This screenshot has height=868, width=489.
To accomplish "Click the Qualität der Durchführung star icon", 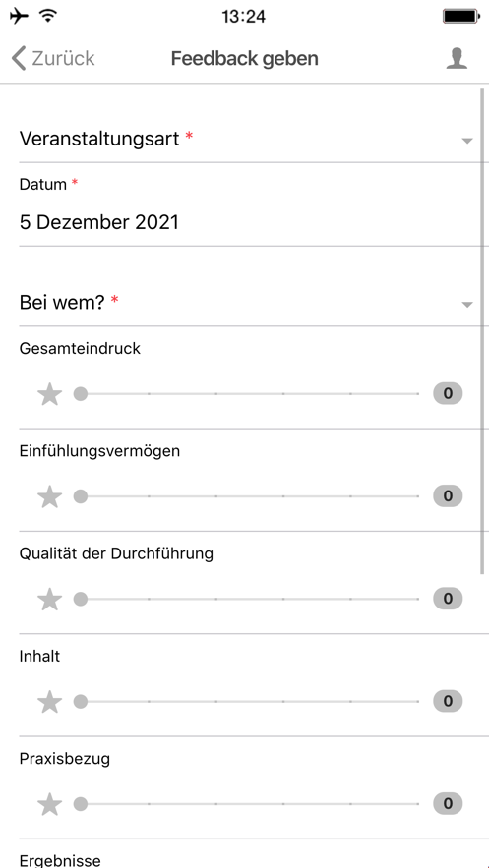I will pos(49,599).
